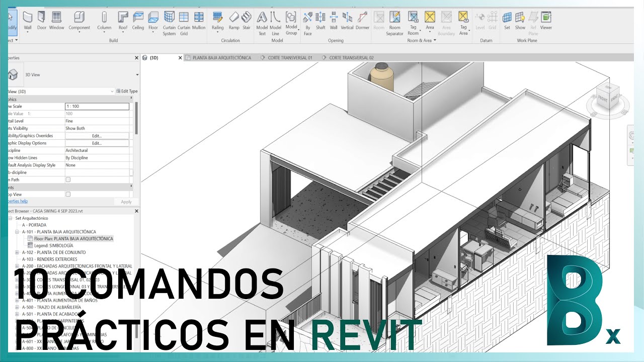Open the work plane Viewer
The image size is (644, 362).
[x=546, y=21]
